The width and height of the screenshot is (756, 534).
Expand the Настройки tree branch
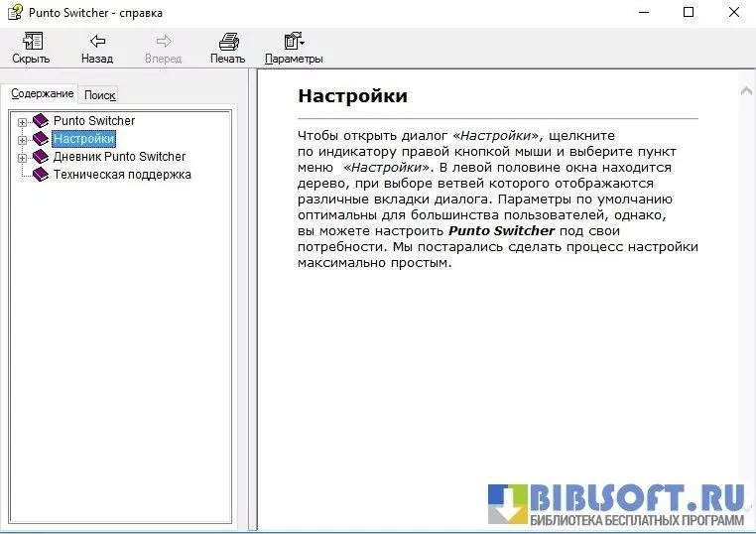click(x=22, y=139)
